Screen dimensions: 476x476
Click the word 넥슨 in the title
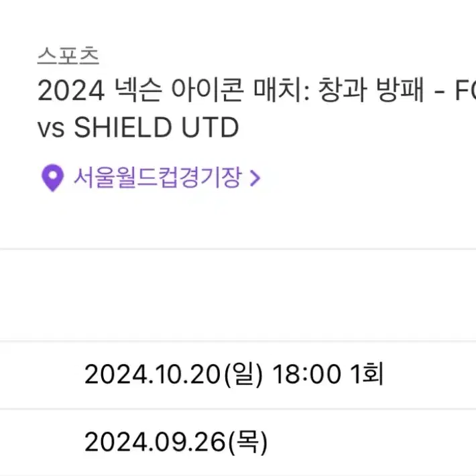click(137, 91)
